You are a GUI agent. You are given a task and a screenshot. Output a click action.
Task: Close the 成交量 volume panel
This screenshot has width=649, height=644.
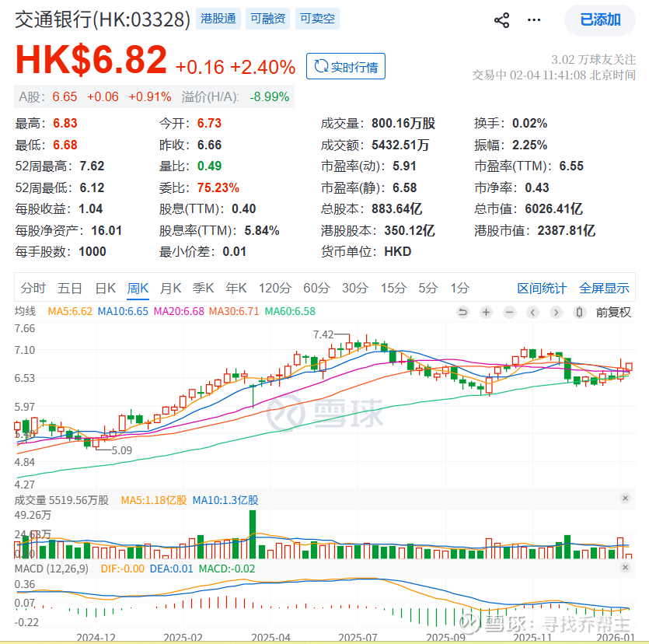coord(626,498)
